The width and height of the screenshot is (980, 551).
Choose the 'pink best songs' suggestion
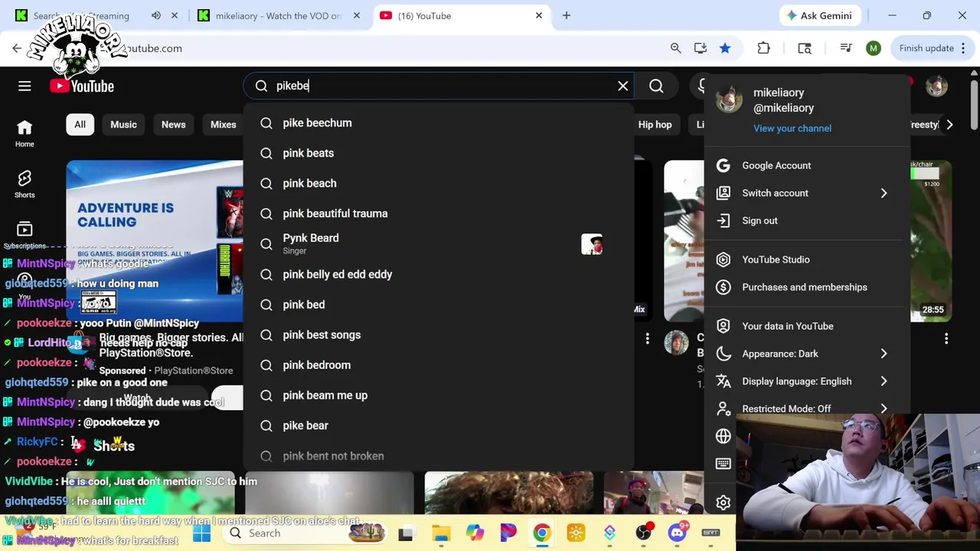(x=439, y=334)
